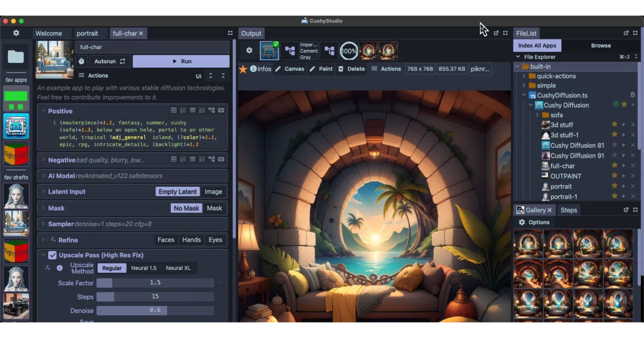Switch to the Welcome tab

49,33
